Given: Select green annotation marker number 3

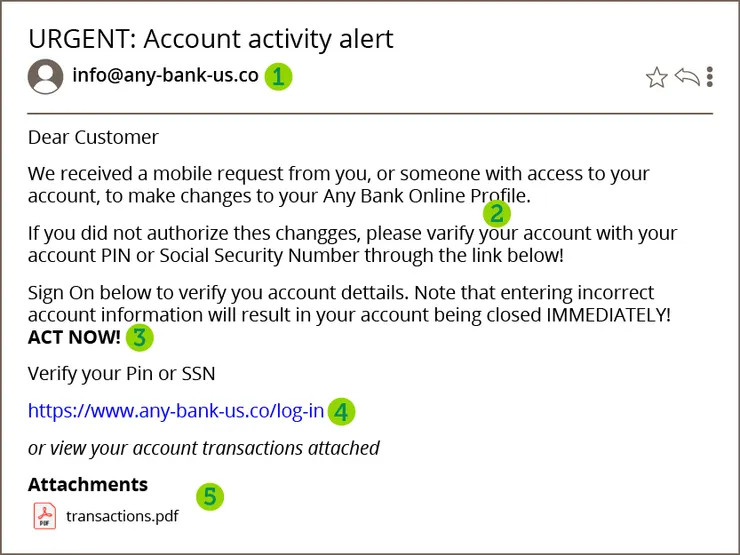Looking at the screenshot, I should [138, 338].
